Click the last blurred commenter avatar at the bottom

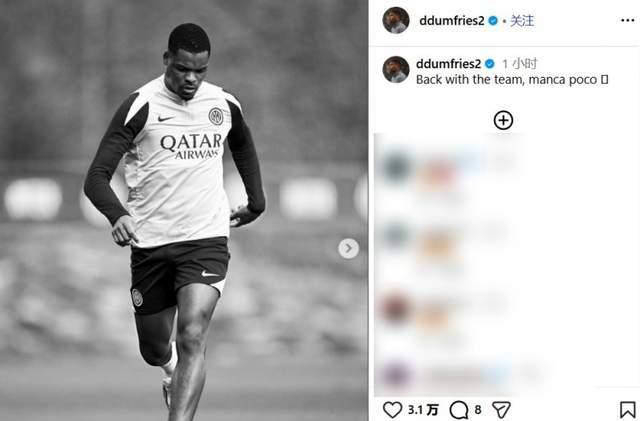pyautogui.click(x=396, y=373)
